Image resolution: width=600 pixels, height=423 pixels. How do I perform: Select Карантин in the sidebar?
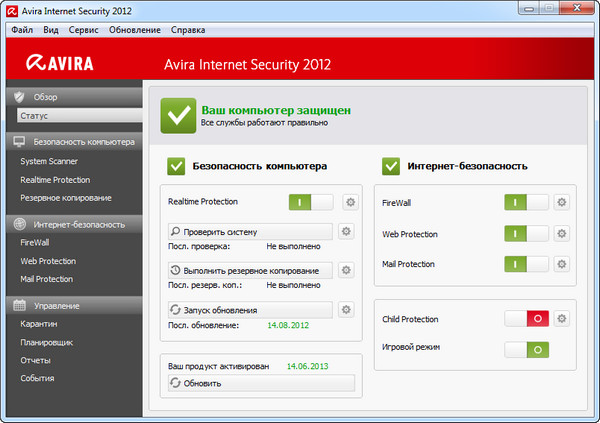point(38,324)
